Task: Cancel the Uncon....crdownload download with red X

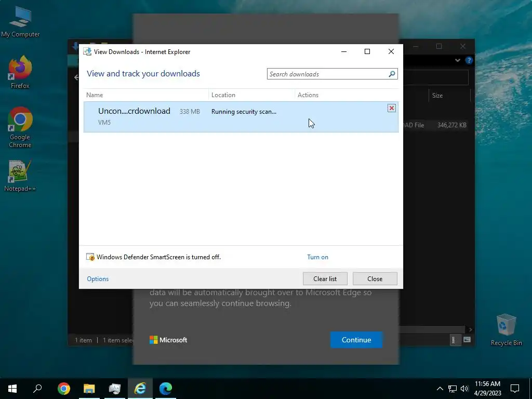Action: [391, 108]
